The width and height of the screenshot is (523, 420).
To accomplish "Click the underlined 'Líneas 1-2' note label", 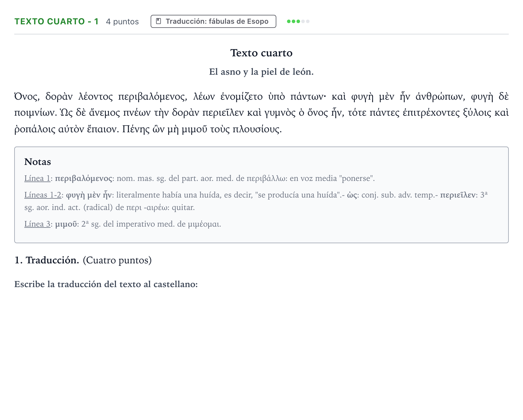I will click(43, 195).
